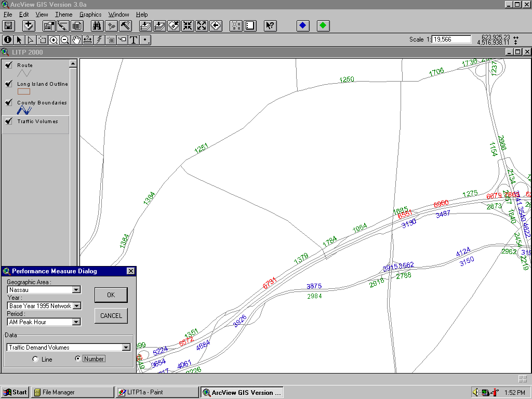Open the Graphics menu

90,15
